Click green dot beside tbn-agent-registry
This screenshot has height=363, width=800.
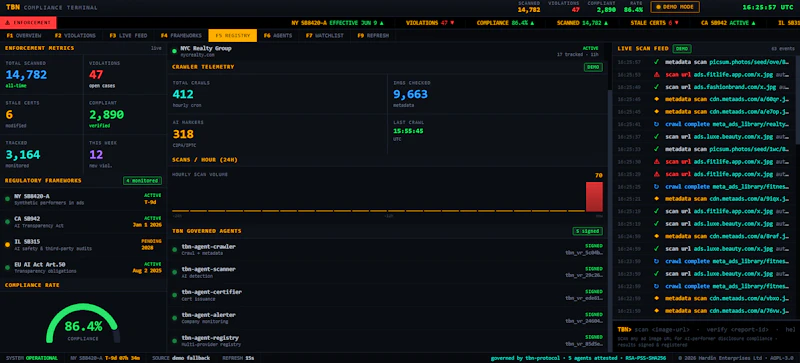pyautogui.click(x=174, y=341)
